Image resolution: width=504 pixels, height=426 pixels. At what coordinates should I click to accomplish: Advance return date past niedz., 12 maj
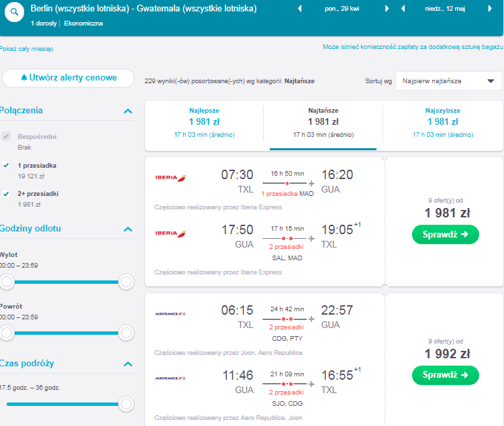pos(490,9)
